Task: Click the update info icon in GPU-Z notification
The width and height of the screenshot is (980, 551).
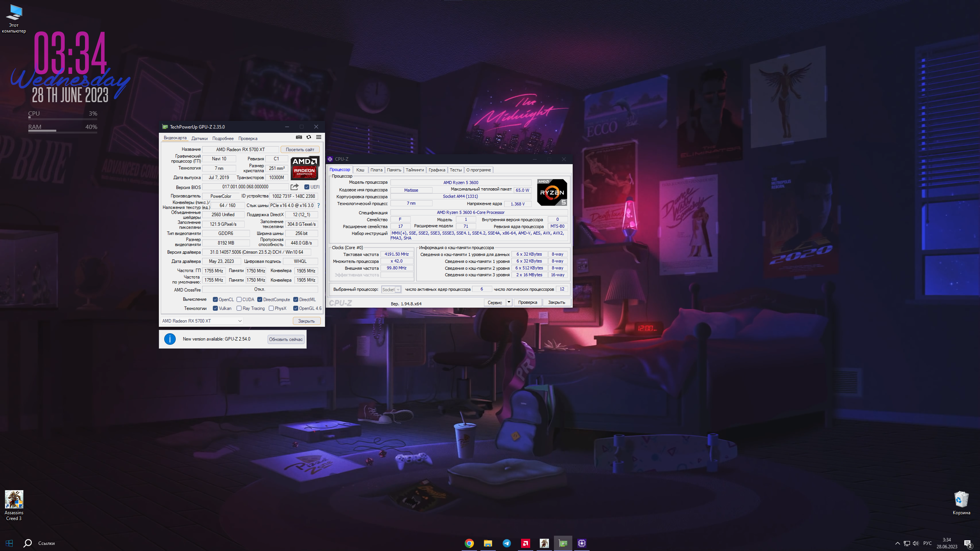Action: [170, 339]
